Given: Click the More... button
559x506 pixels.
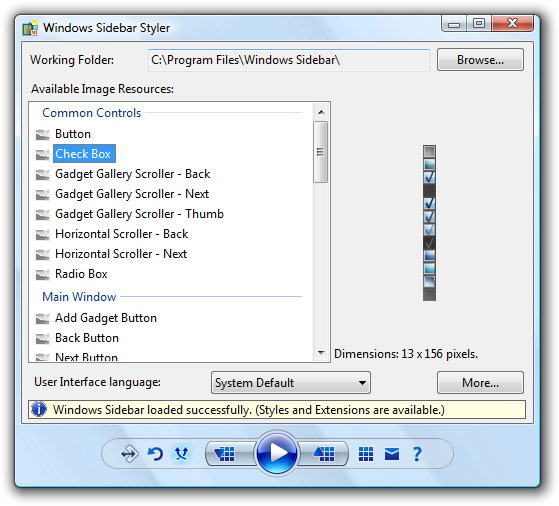Looking at the screenshot, I should (x=480, y=383).
